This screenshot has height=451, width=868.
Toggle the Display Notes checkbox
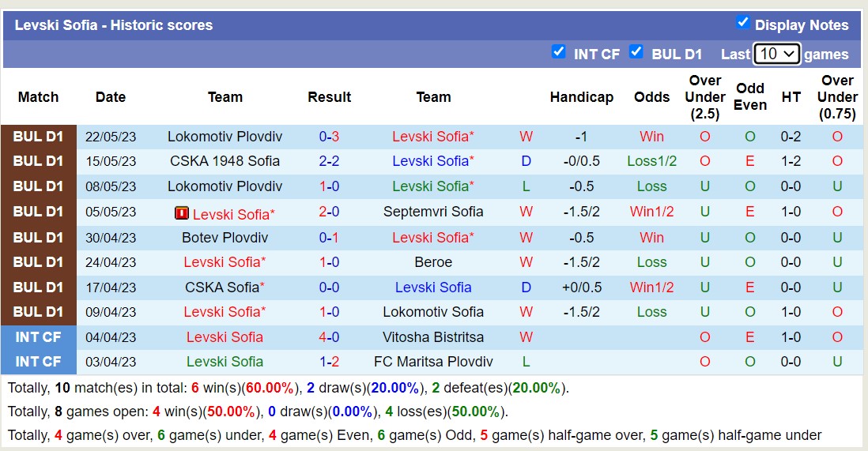[742, 22]
